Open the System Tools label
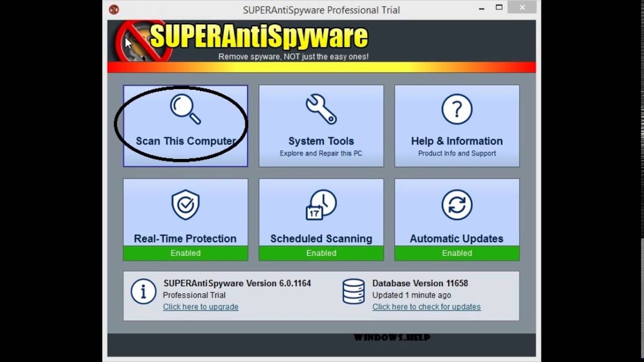 pyautogui.click(x=321, y=141)
